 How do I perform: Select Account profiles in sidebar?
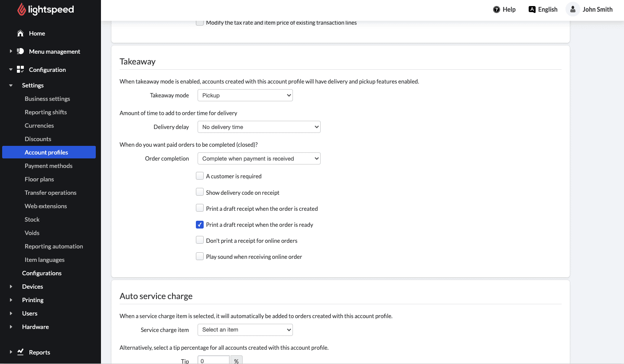[x=49, y=152]
